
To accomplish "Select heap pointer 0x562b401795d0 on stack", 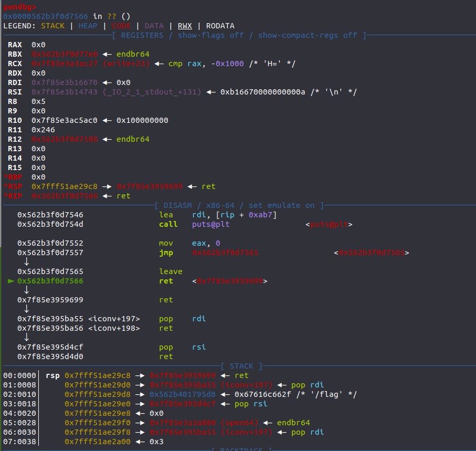I will [183, 394].
